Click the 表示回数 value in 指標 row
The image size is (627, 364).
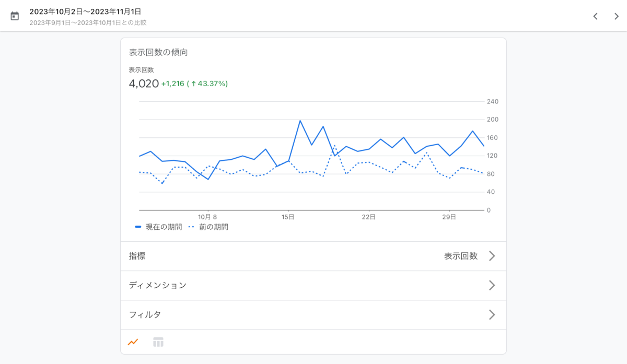pyautogui.click(x=461, y=256)
